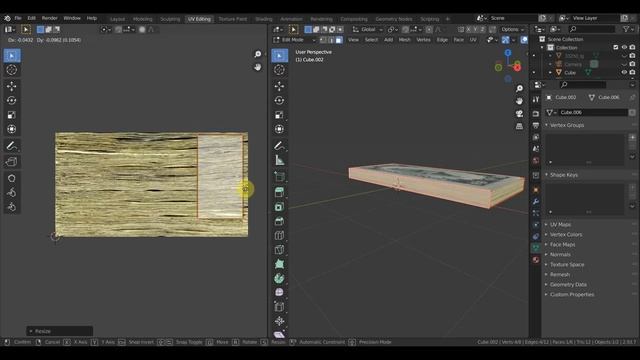Viewport: 640px width, 360px height.
Task: Click the blue Z axis gizmo handle
Action: (508, 53)
